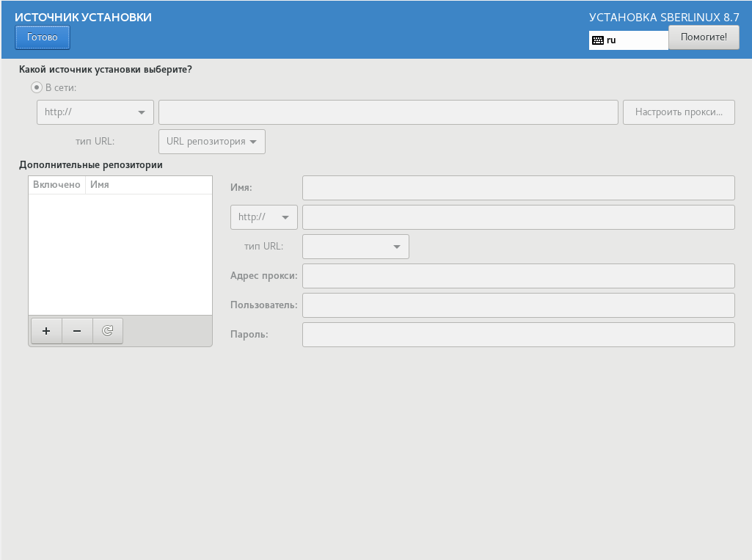The image size is (752, 560).
Task: Click the additional repository URL field
Action: [x=518, y=217]
